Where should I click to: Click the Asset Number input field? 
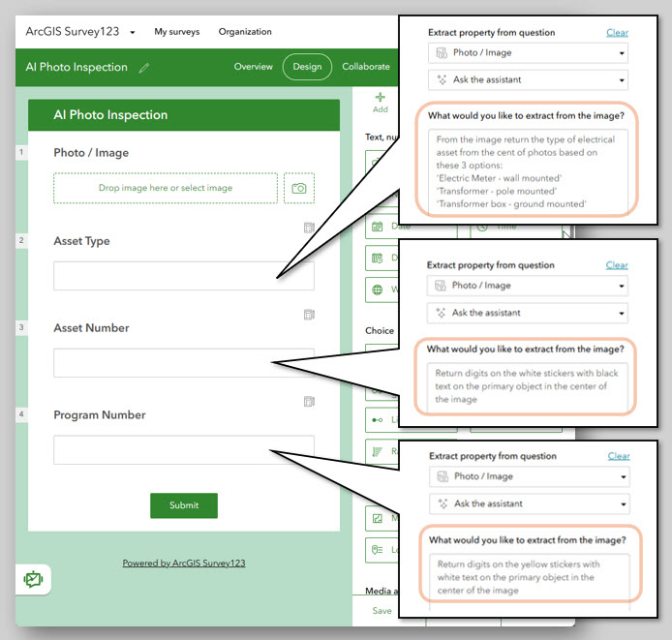(184, 363)
